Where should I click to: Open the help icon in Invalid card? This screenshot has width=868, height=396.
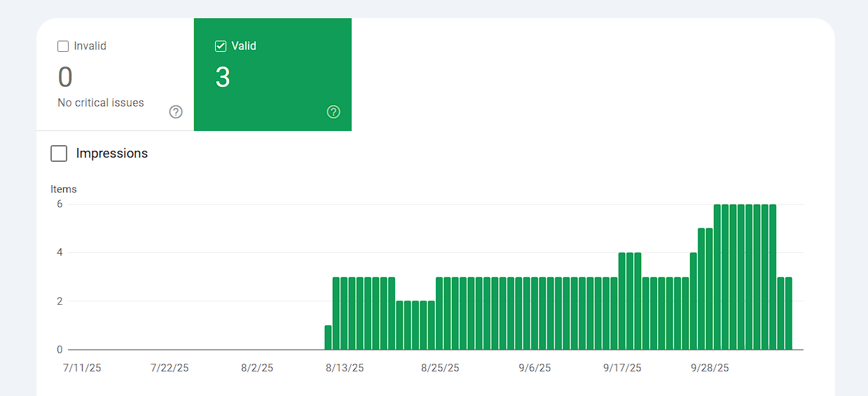click(176, 112)
